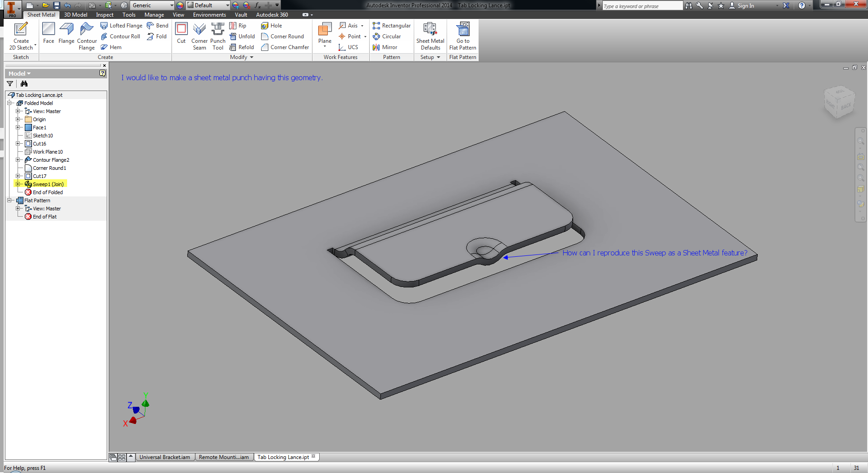The height and width of the screenshot is (473, 868).
Task: Open the Universal Bracket.iam document tab
Action: click(164, 457)
